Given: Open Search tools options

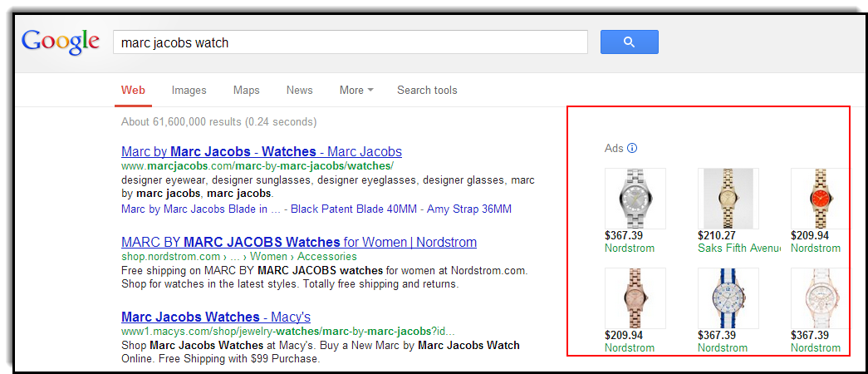Looking at the screenshot, I should 427,91.
